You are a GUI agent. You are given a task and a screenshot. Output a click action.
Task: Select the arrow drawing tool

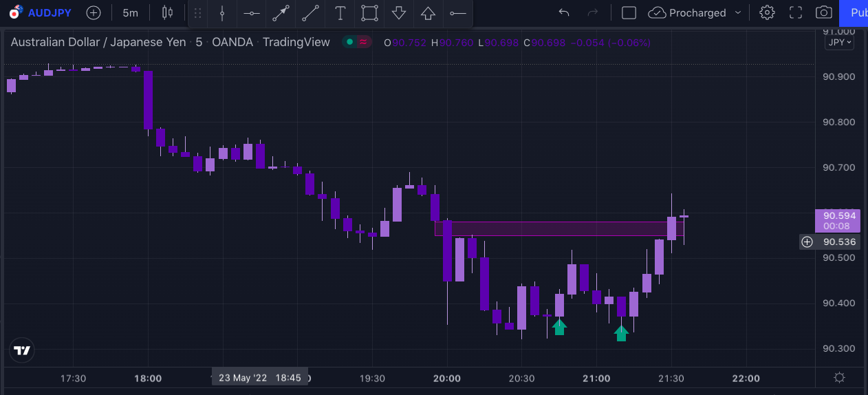tap(281, 13)
